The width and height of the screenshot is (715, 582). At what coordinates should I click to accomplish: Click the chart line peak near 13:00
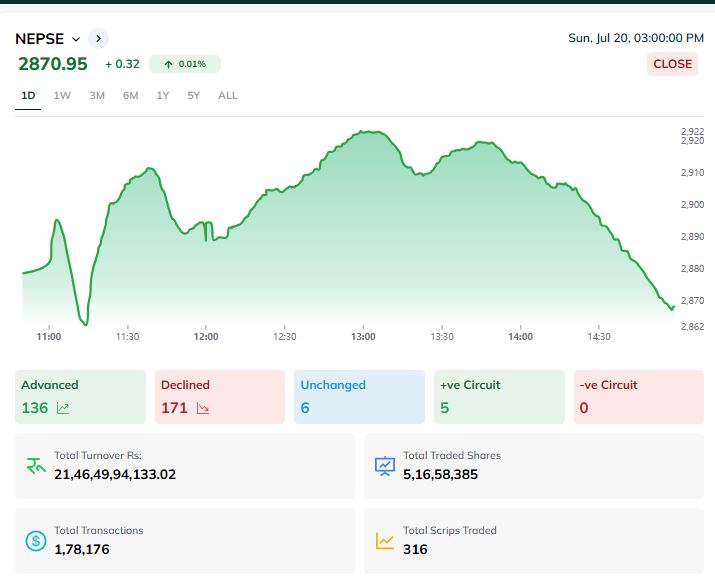[x=368, y=132]
